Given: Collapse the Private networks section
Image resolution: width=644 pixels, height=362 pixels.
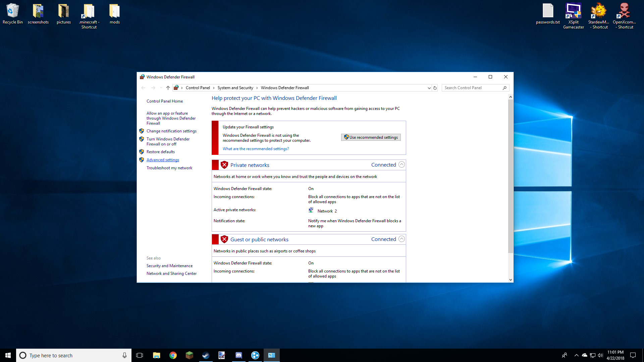Looking at the screenshot, I should point(401,165).
